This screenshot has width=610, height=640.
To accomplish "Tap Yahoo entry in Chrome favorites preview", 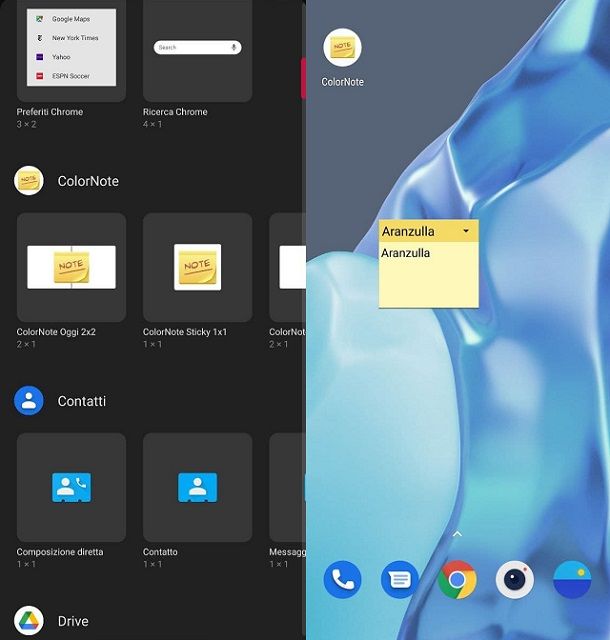I will click(x=53, y=57).
